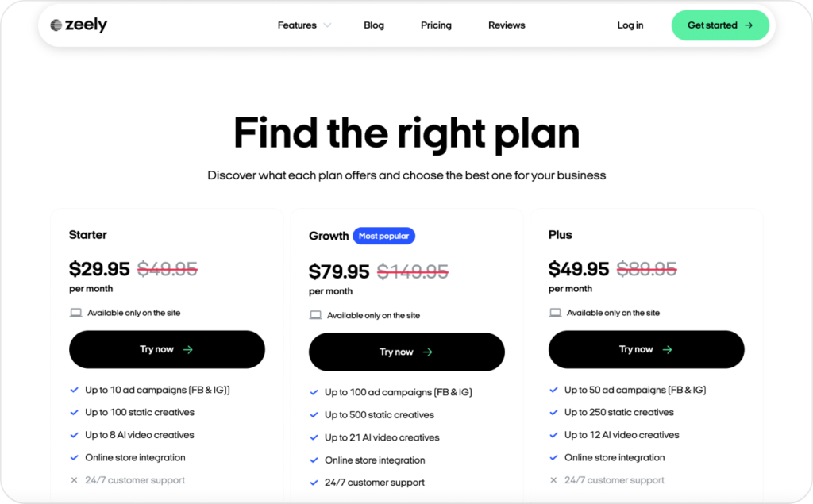Click the X next to Plus plan customer support
The image size is (813, 504).
point(553,479)
